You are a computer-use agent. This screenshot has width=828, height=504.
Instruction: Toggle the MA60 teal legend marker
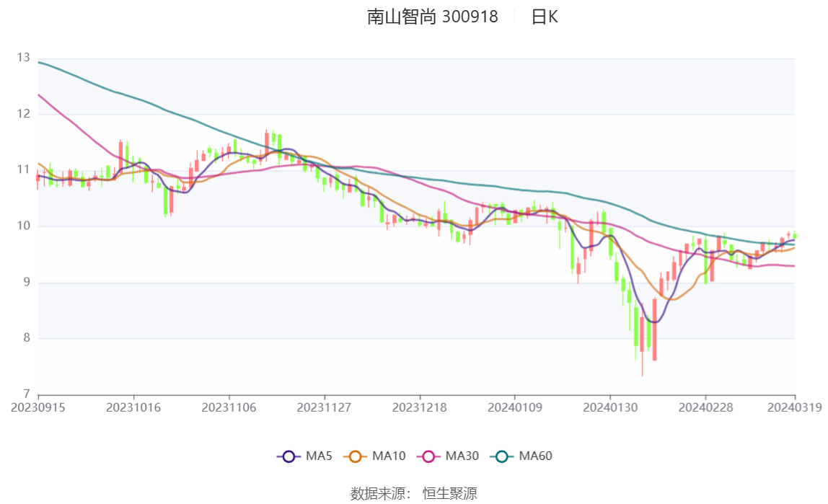(x=502, y=456)
